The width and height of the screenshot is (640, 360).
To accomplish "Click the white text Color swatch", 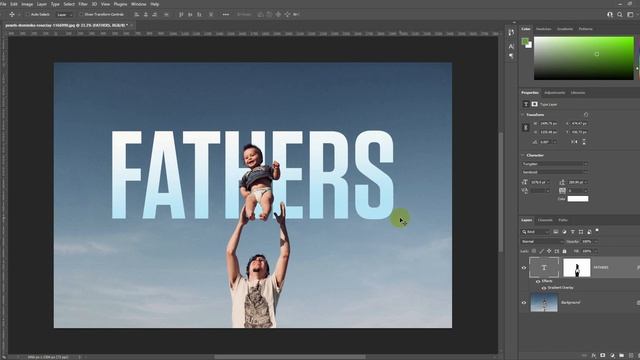I will pyautogui.click(x=578, y=199).
